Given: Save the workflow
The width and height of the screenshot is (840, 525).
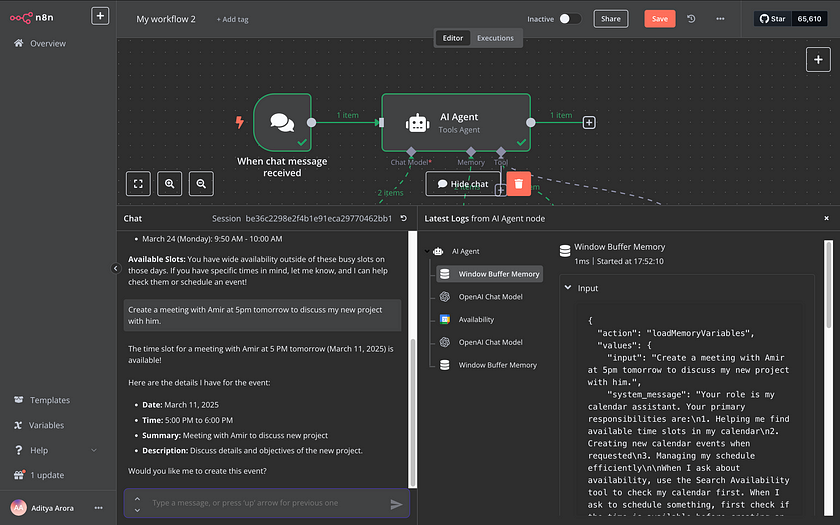Looking at the screenshot, I should (659, 19).
